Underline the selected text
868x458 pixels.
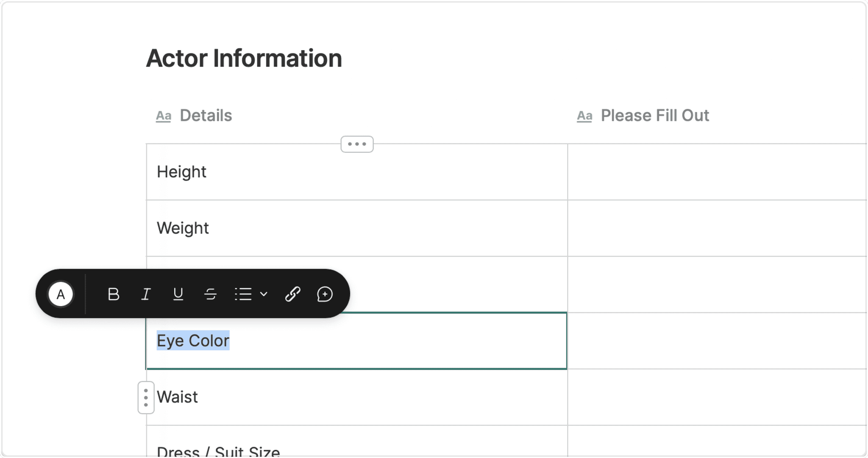click(x=178, y=294)
